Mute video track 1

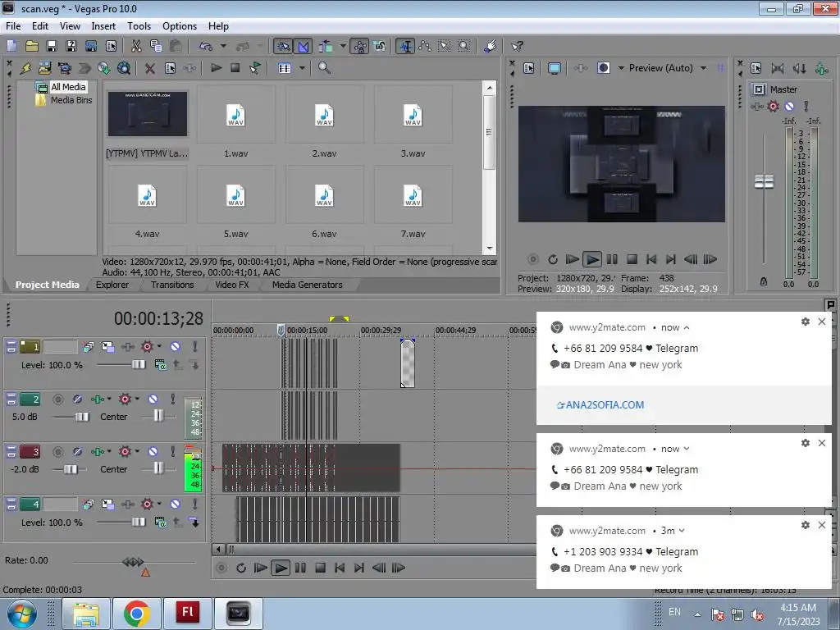176,347
